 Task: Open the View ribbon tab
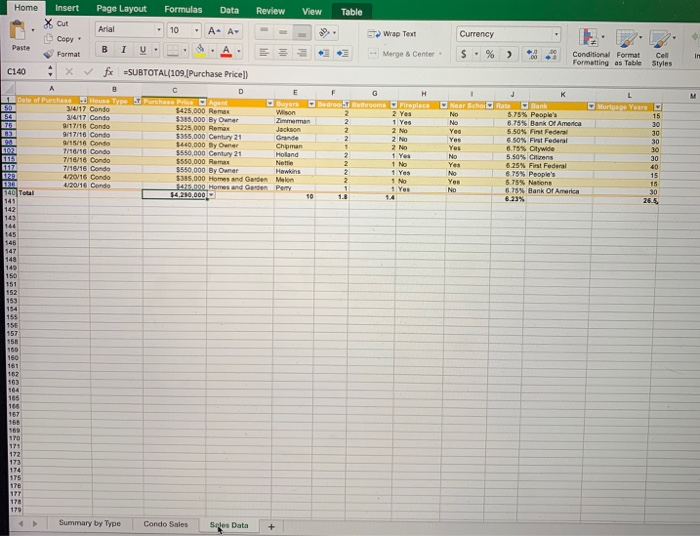tap(312, 12)
